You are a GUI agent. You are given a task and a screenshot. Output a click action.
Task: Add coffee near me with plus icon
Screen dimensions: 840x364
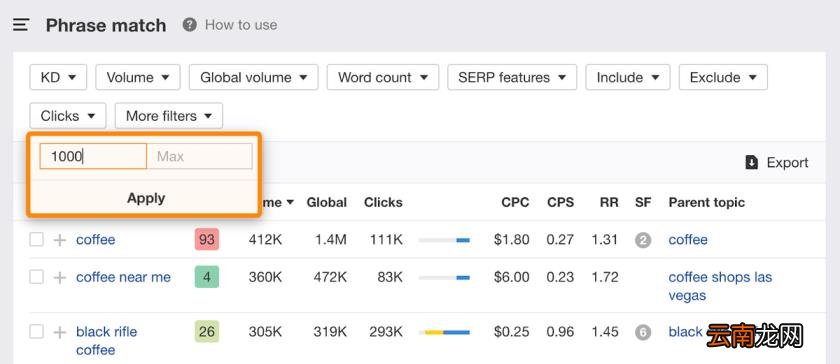[x=59, y=277]
